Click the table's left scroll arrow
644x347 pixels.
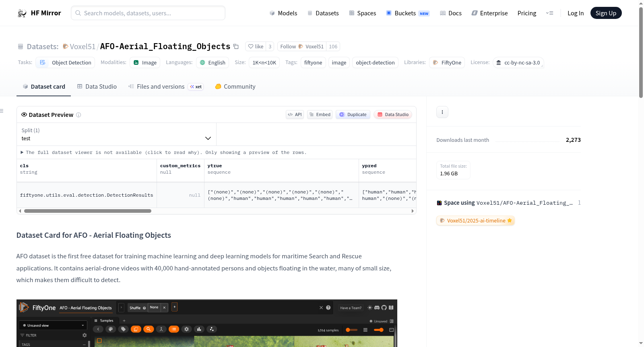tap(20, 211)
